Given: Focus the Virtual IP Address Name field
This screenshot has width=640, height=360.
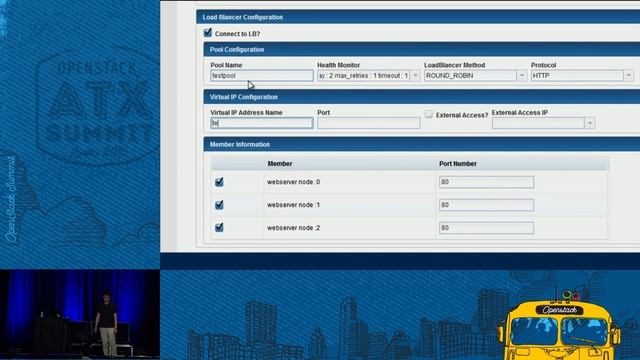Looking at the screenshot, I should [262, 123].
